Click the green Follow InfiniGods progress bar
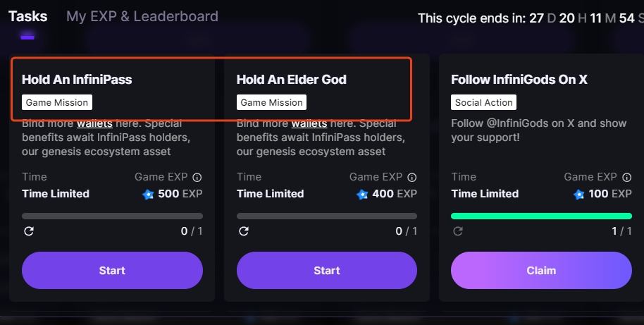 pos(541,216)
